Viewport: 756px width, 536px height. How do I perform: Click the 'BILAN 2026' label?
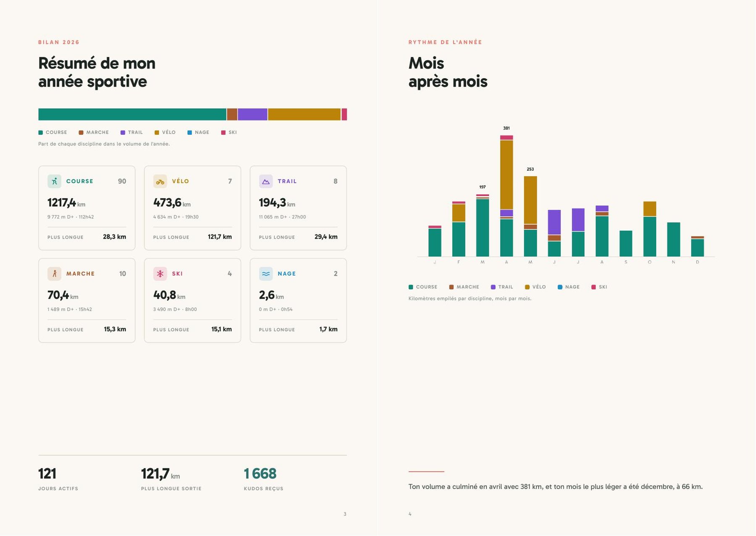click(x=59, y=42)
